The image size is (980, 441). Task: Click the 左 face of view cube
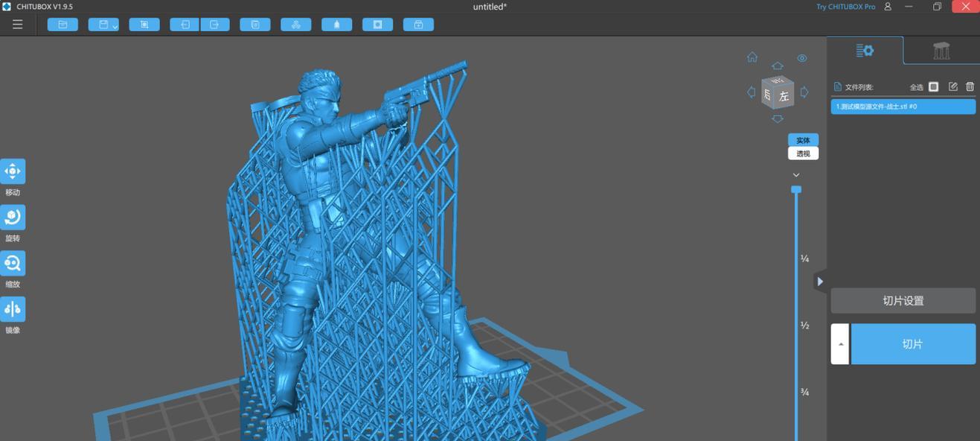(784, 97)
